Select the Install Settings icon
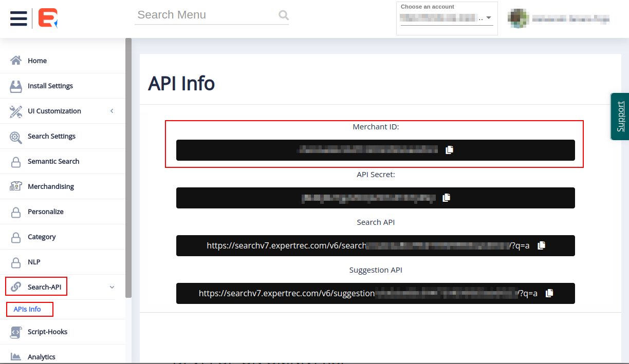The height and width of the screenshot is (364, 629). click(16, 86)
